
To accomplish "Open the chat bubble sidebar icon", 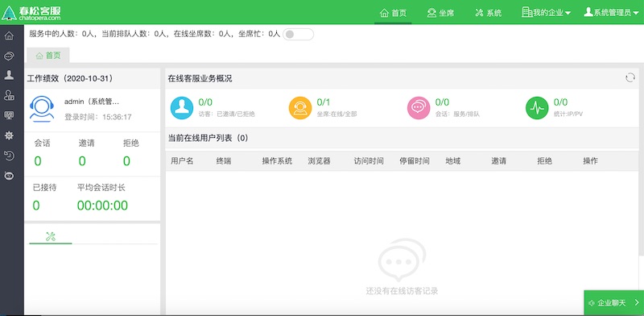I will click(x=9, y=56).
